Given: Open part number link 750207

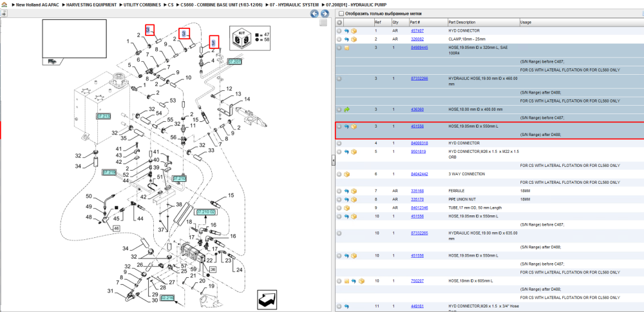Looking at the screenshot, I should [417, 281].
